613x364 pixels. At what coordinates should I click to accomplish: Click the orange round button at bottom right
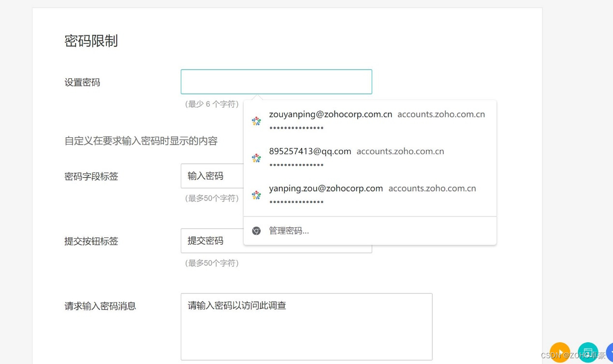point(560,352)
